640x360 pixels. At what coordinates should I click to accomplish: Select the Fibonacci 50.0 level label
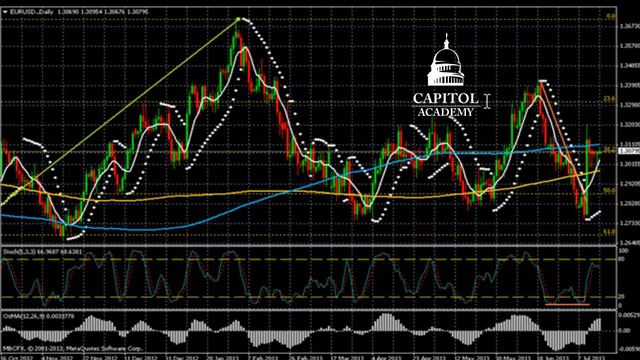coord(609,191)
